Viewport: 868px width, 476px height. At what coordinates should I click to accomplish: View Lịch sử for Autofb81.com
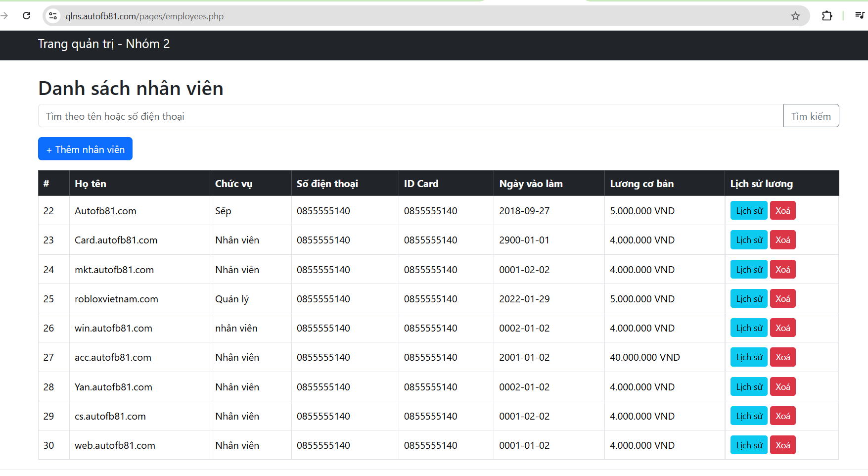click(749, 211)
